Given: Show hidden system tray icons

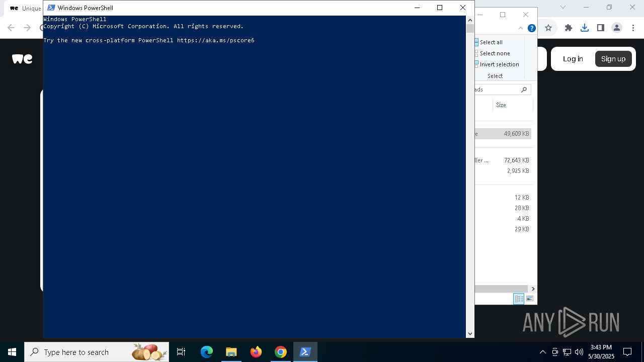Looking at the screenshot, I should pos(542,352).
